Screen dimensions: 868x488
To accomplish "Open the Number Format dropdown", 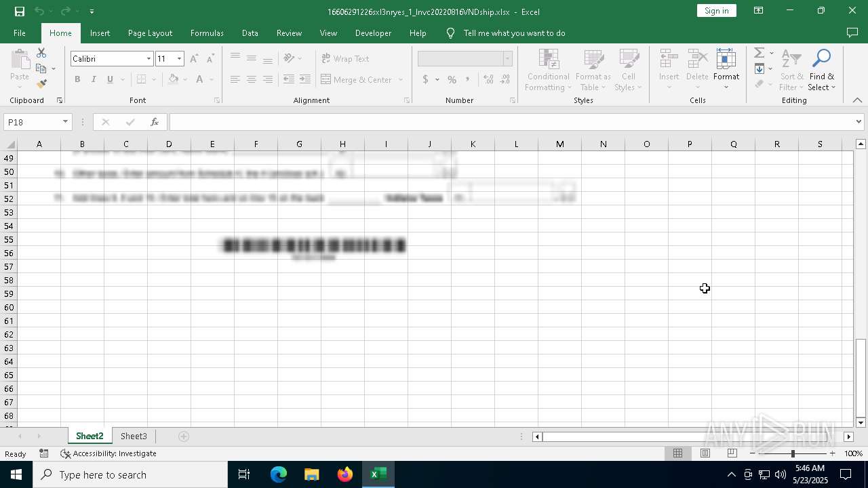I will [507, 59].
